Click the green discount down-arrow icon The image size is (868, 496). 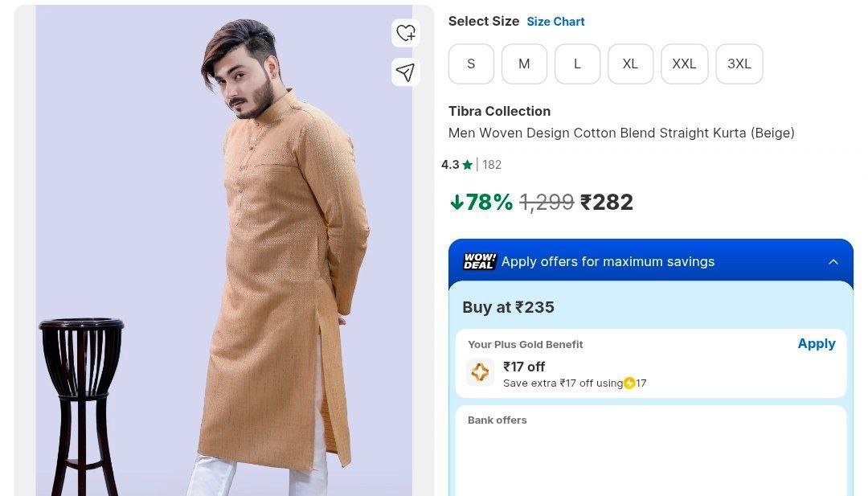pyautogui.click(x=457, y=203)
